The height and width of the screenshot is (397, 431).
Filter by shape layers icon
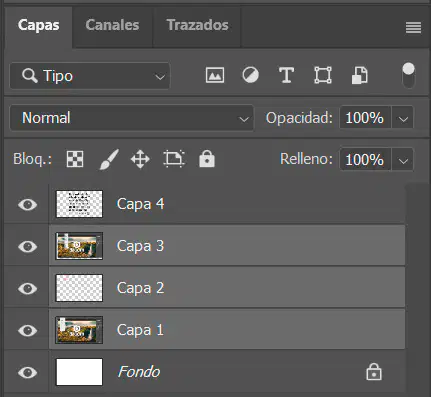click(323, 75)
